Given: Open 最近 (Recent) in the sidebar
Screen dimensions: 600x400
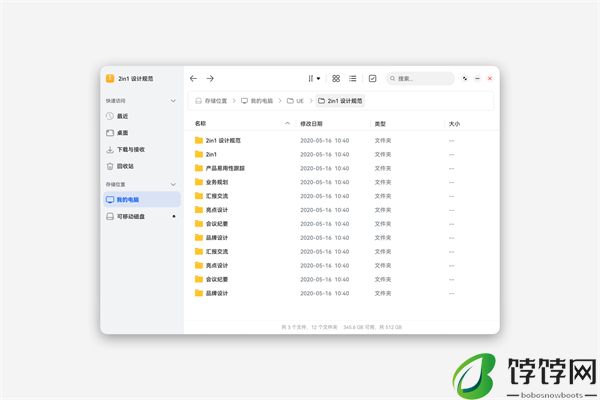Looking at the screenshot, I should tap(142, 116).
